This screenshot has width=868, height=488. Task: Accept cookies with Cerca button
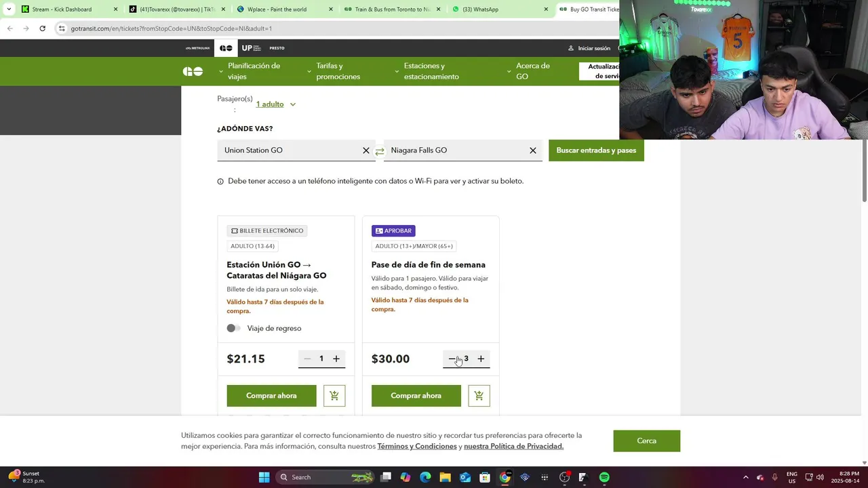coord(646,441)
